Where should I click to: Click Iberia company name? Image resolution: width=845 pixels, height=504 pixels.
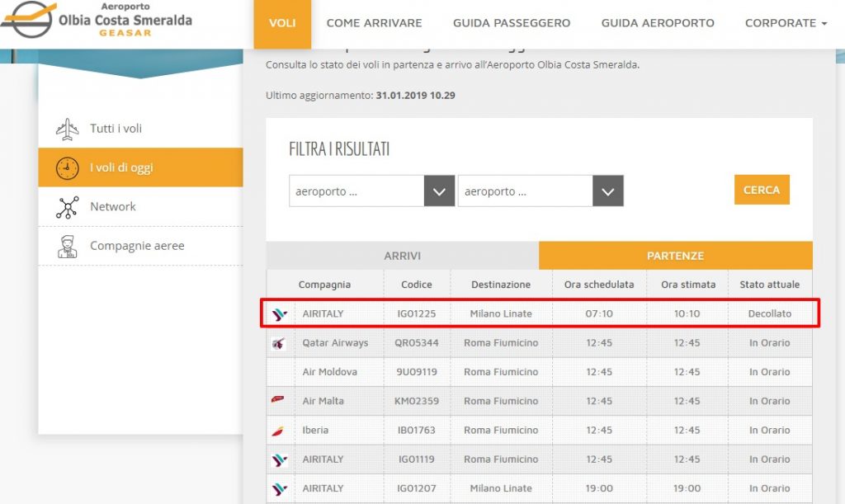(315, 431)
